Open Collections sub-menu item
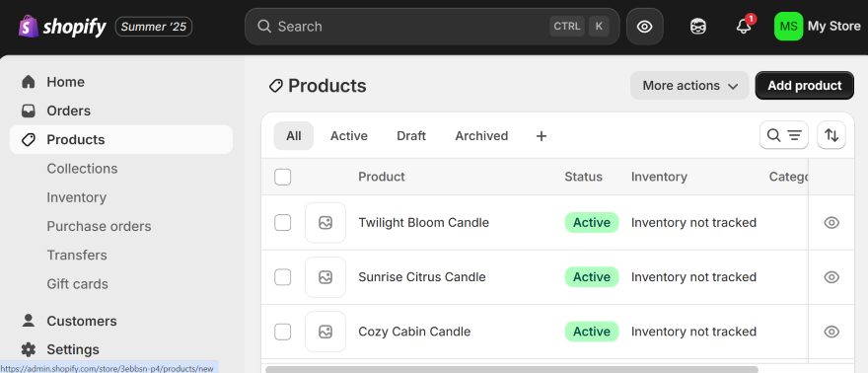This screenshot has width=868, height=373. [82, 168]
